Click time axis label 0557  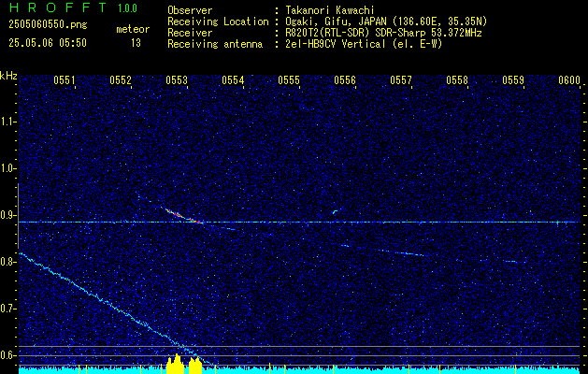tap(401, 79)
